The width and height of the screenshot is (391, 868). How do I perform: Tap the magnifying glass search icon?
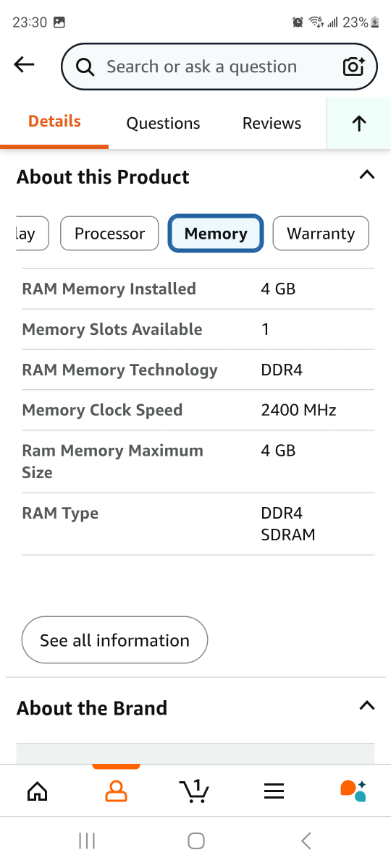(x=85, y=67)
